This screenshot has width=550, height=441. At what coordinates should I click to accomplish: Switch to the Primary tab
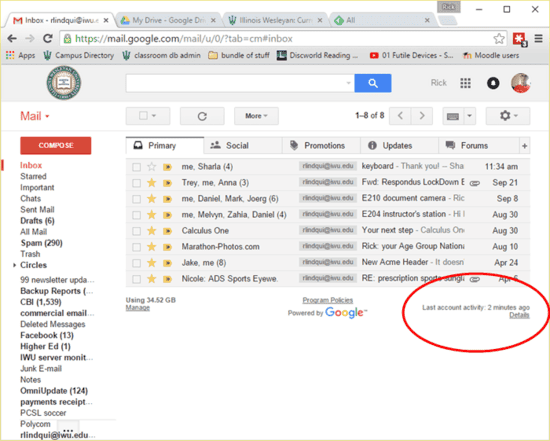pos(165,146)
